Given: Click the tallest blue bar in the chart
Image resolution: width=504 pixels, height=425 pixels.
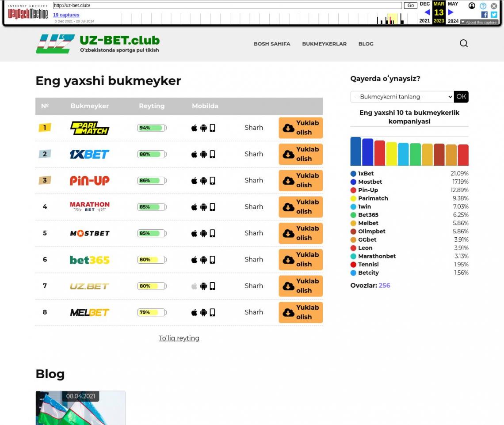Looking at the screenshot, I should [x=355, y=151].
